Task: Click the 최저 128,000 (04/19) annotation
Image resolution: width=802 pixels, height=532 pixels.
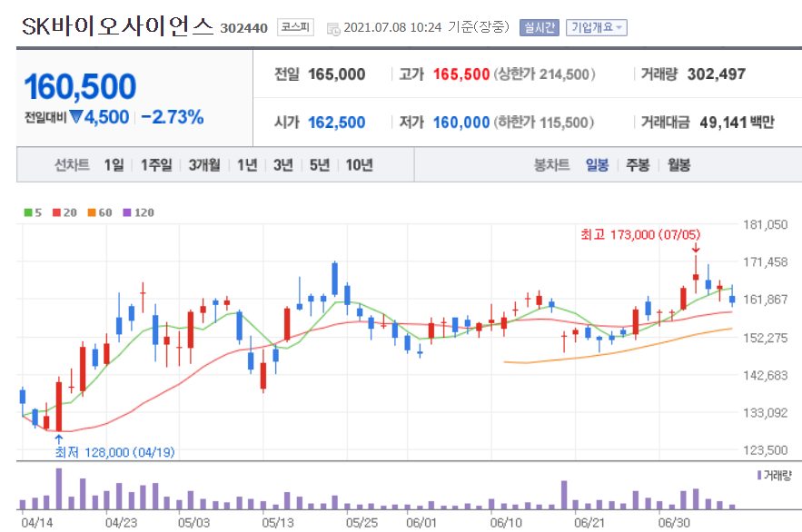Action: pyautogui.click(x=115, y=452)
